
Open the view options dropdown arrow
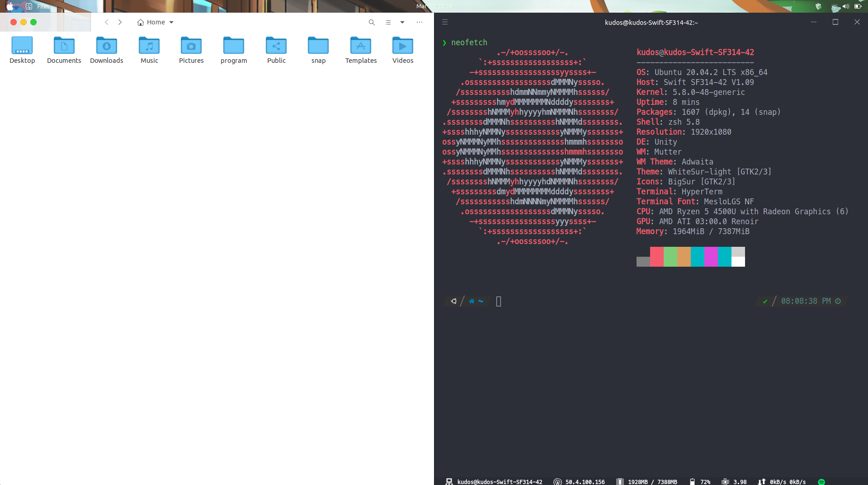(402, 22)
